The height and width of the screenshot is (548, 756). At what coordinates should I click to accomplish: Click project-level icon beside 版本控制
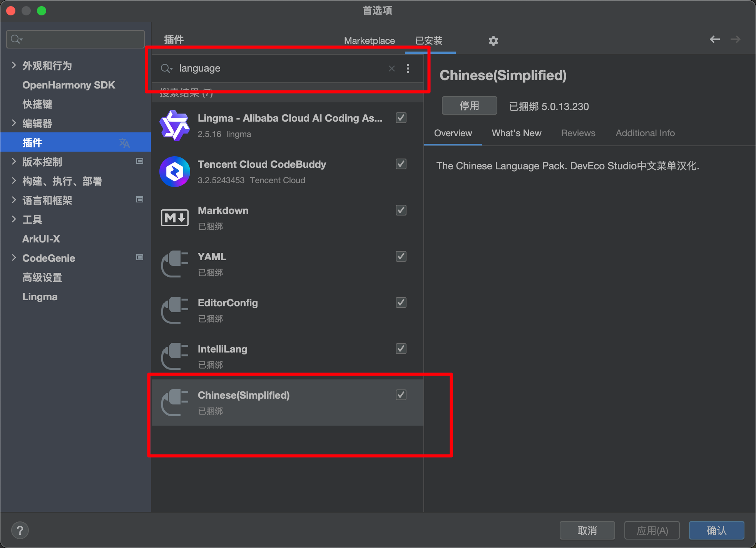[x=140, y=161]
